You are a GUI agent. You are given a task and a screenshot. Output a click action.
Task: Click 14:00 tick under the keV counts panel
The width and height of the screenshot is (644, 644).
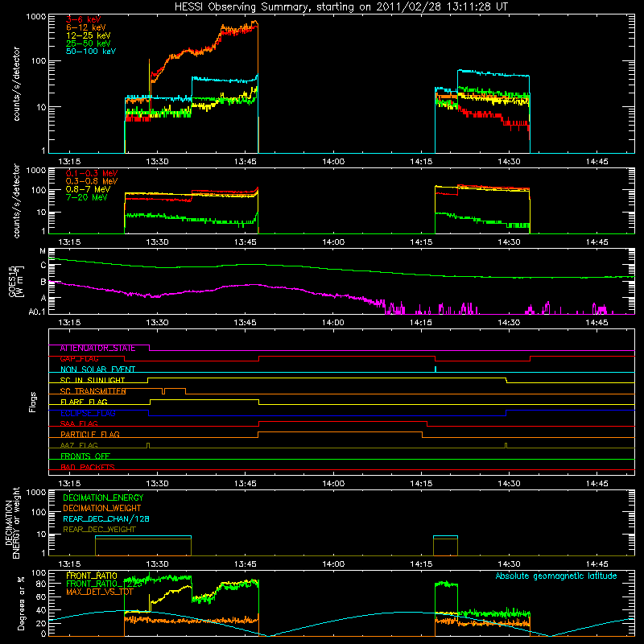click(x=333, y=162)
